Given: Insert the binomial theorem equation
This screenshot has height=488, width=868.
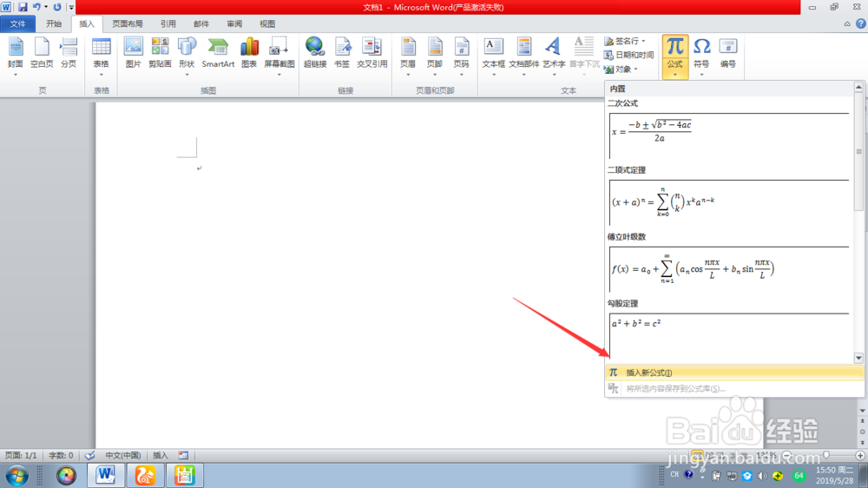Looking at the screenshot, I should 729,202.
